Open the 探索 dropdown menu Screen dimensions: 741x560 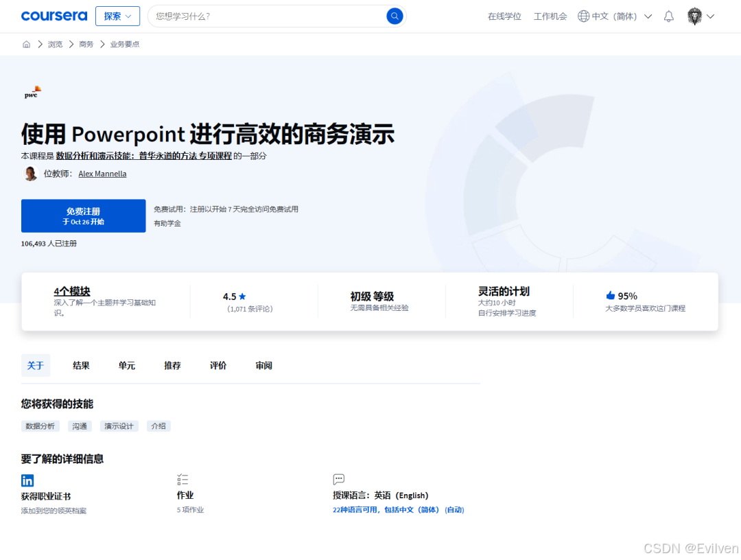click(118, 16)
